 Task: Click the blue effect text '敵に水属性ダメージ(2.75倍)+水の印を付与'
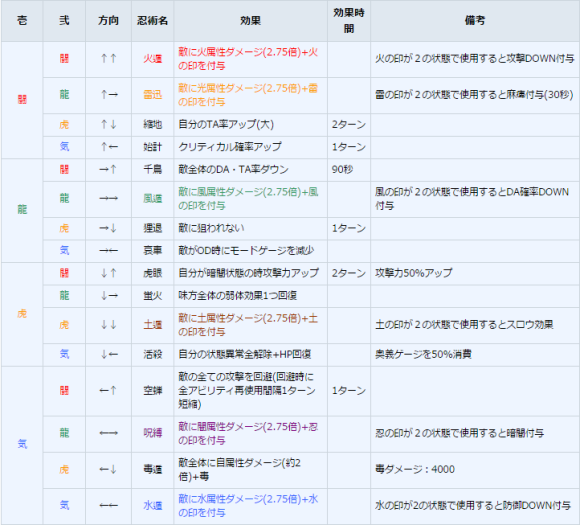click(x=248, y=505)
